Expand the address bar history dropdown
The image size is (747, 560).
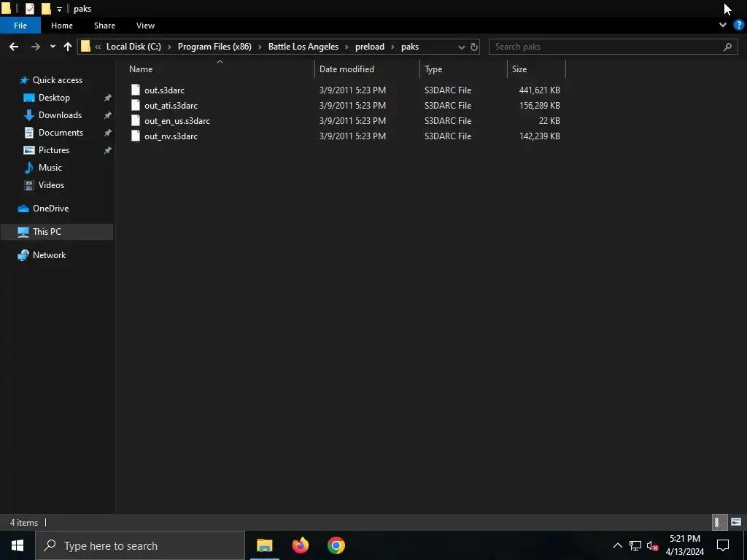click(461, 47)
